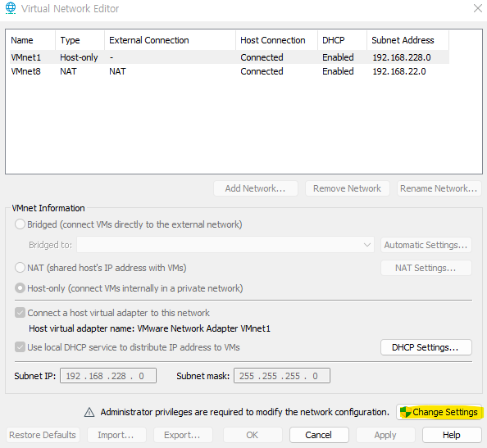Select the VMnet8 network row
487x448 pixels.
tap(230, 71)
